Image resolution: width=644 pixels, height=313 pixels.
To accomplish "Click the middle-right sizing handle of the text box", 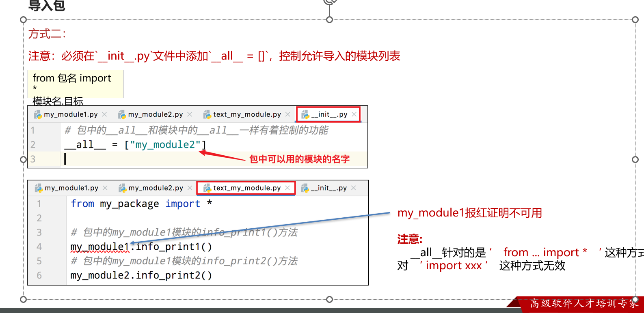I will coord(635,159).
